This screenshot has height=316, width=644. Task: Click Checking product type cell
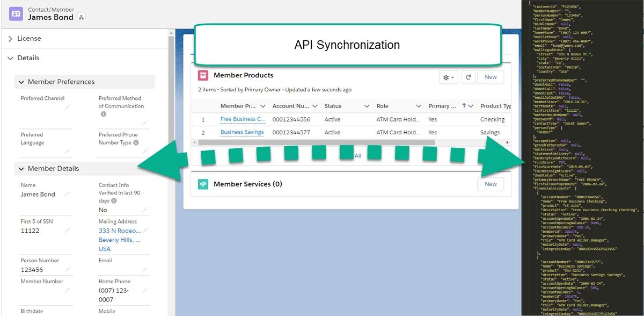click(492, 119)
